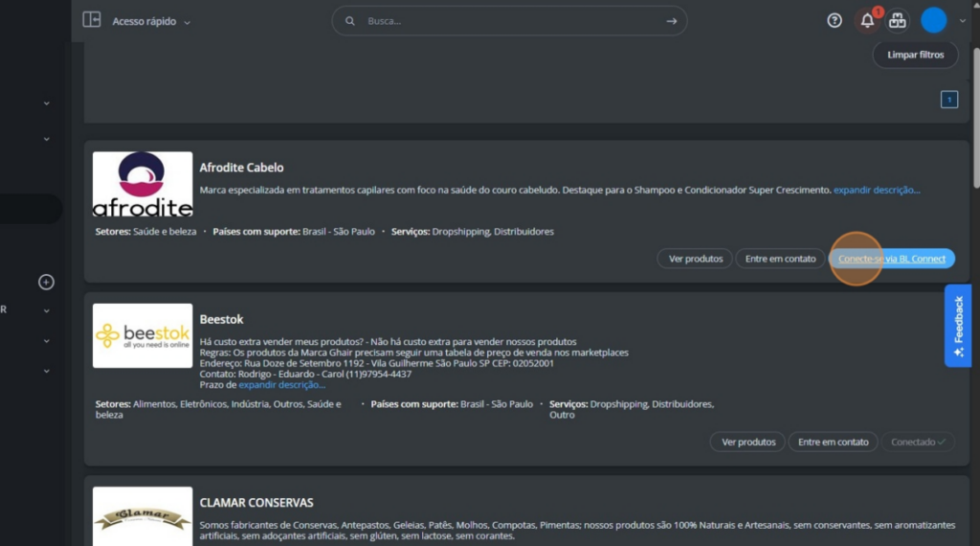Viewport: 980px width, 546px height.
Task: Expand the sidebar chevron beside R
Action: pos(46,310)
